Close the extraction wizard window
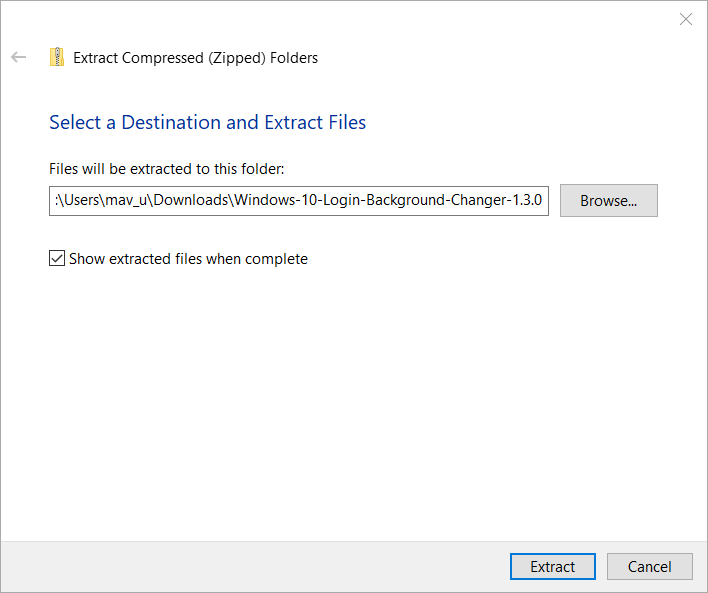Image resolution: width=708 pixels, height=593 pixels. pos(685,19)
